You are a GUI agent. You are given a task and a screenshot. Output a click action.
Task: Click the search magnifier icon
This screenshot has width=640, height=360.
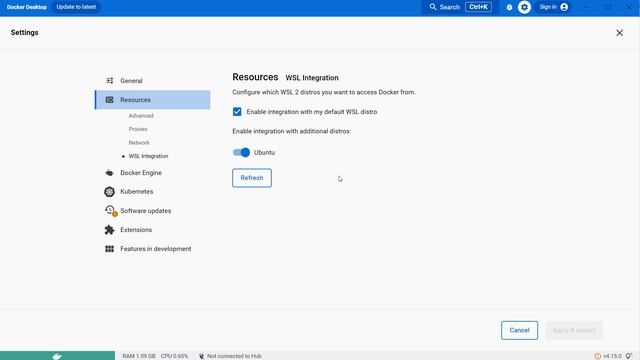[x=433, y=7]
